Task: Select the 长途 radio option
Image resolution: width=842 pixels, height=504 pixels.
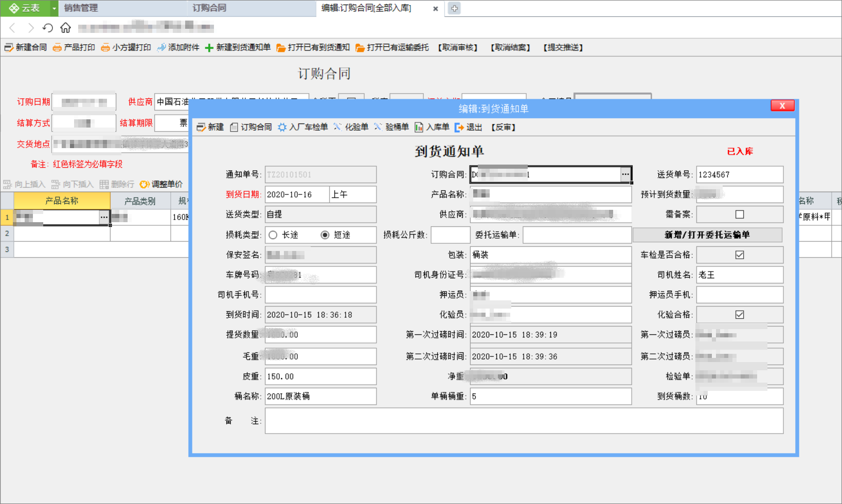Action: (284, 235)
